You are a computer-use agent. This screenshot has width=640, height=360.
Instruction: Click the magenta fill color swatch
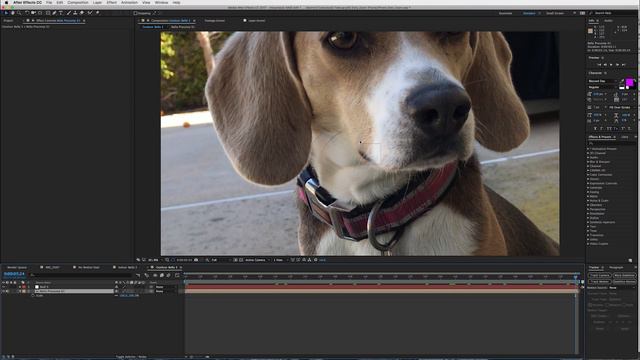point(630,83)
